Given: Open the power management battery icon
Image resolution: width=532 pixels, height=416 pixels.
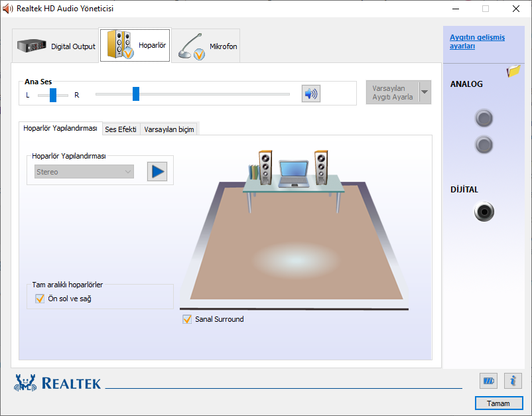Looking at the screenshot, I should (x=488, y=381).
